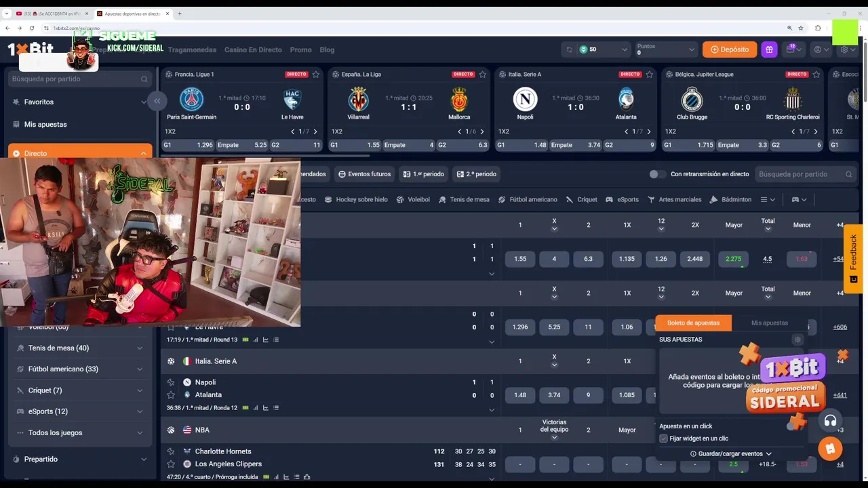Select the Eventos futuros filter

point(365,174)
